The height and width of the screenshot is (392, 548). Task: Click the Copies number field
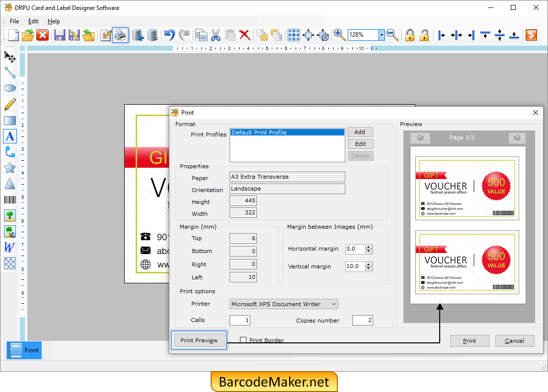[x=362, y=320]
